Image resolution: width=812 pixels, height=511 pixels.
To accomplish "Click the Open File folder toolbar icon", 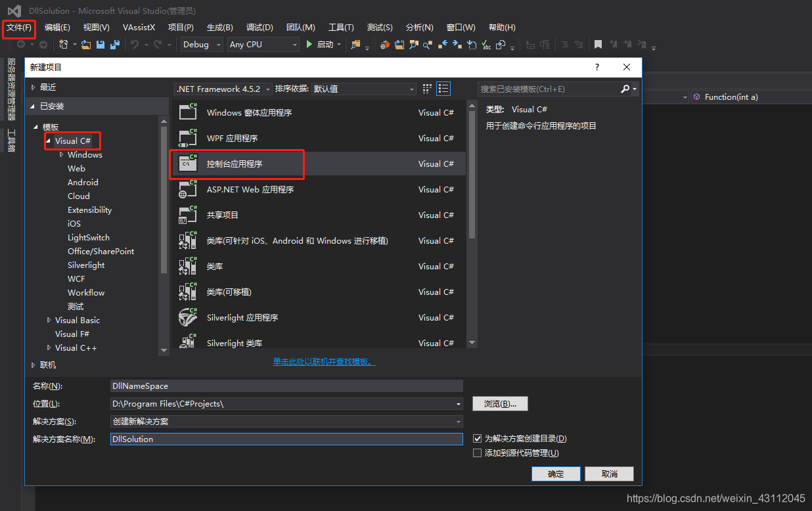I will (x=86, y=45).
